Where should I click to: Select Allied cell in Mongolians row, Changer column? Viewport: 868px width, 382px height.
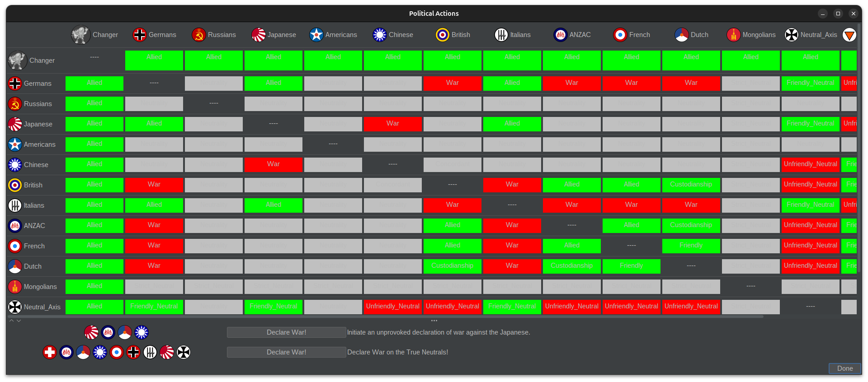94,287
